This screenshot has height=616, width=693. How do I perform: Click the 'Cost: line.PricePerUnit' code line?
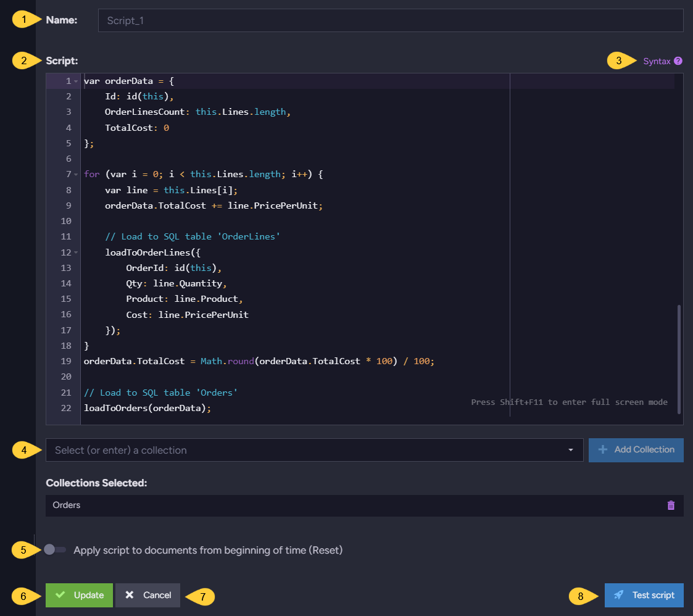click(x=188, y=315)
